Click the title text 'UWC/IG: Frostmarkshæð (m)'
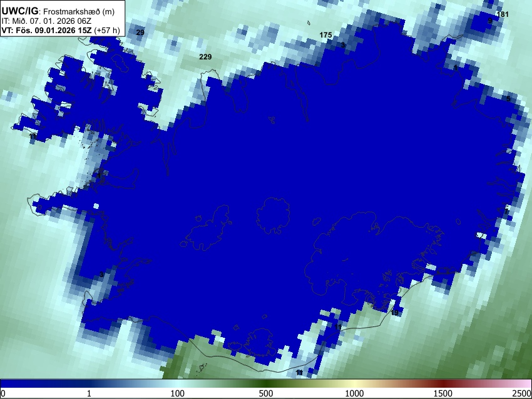Viewport: 532px width, 399px height. (x=58, y=11)
